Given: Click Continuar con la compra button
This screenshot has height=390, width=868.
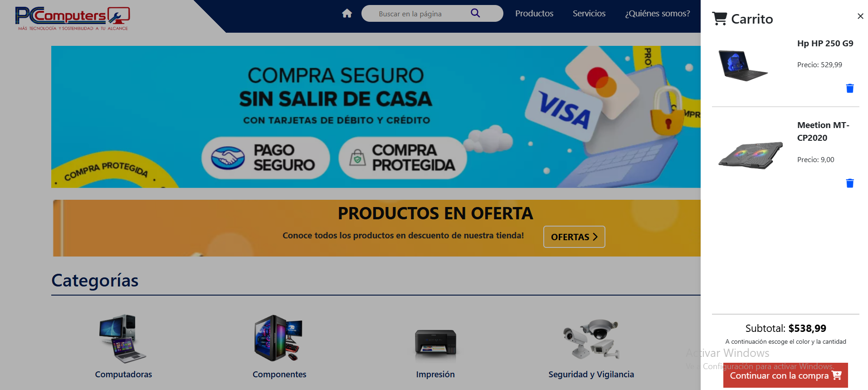Looking at the screenshot, I should pos(785,375).
